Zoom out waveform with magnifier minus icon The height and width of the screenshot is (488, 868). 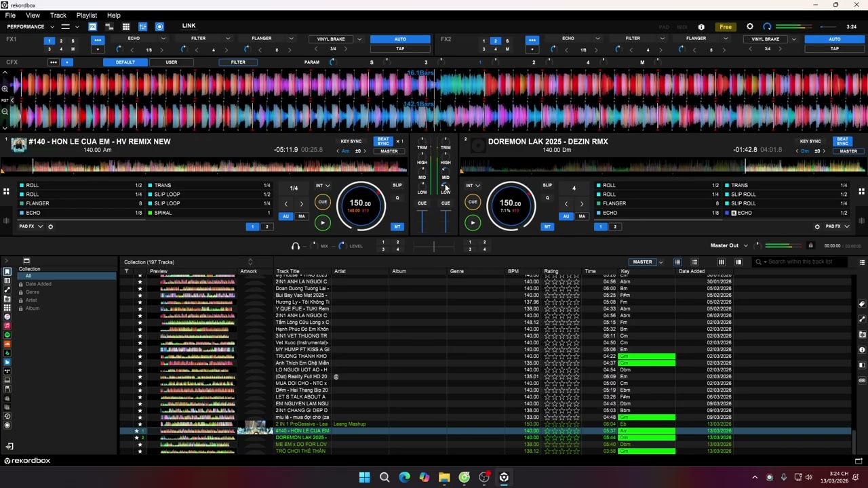coord(5,111)
